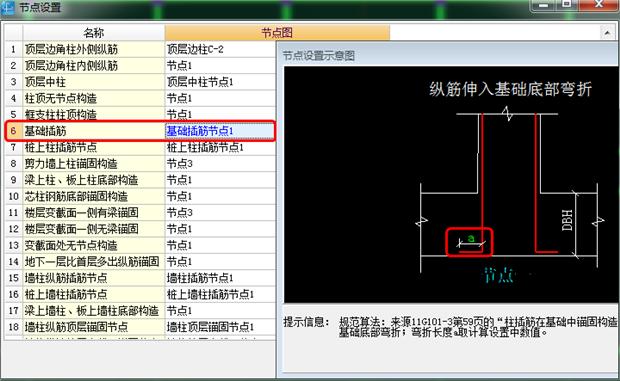Image resolution: width=620 pixels, height=381 pixels.
Task: Select row 梁上墙柱、板上墙柱底部构造
Action: click(x=94, y=311)
